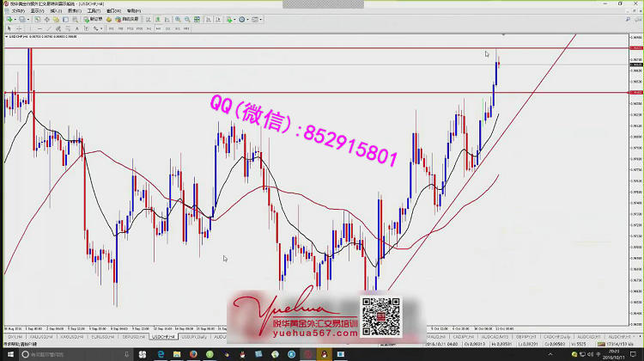Toggle the 自动交易 AutoTrading button

129,18
